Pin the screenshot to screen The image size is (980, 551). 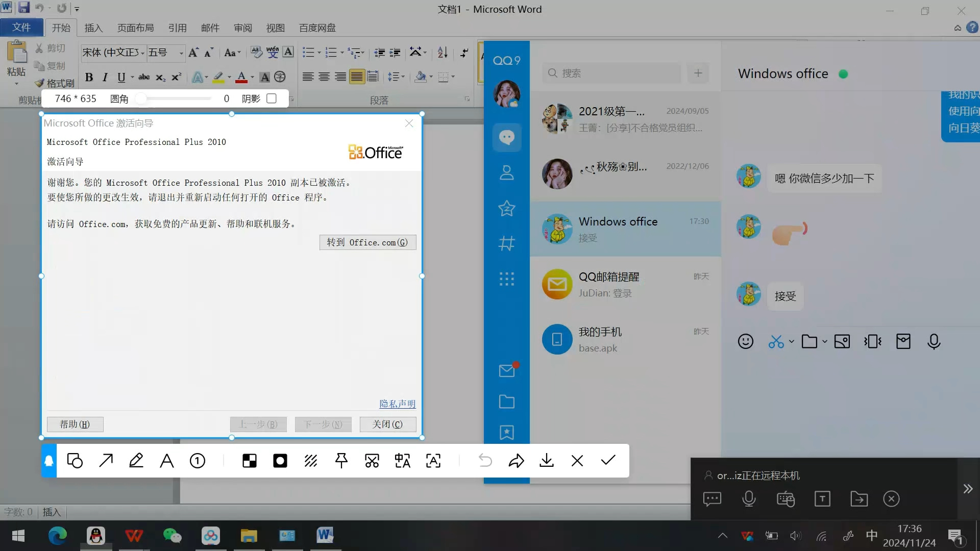click(341, 461)
